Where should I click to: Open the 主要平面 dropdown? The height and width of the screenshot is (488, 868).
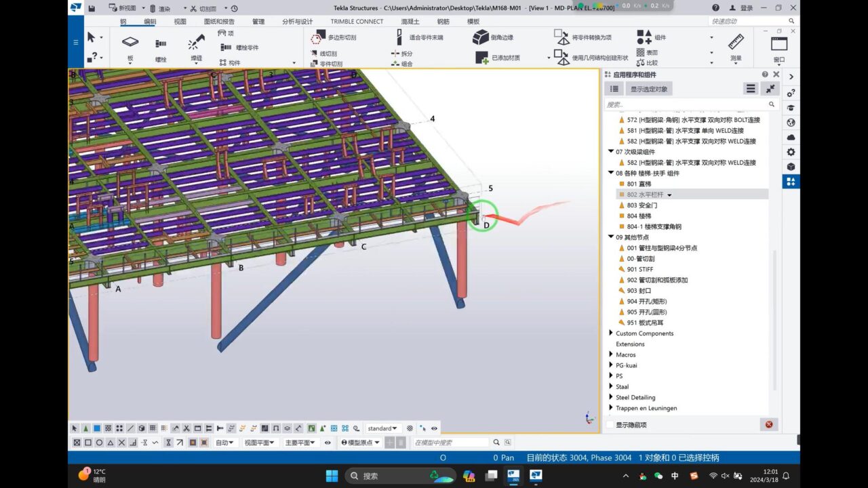click(300, 443)
